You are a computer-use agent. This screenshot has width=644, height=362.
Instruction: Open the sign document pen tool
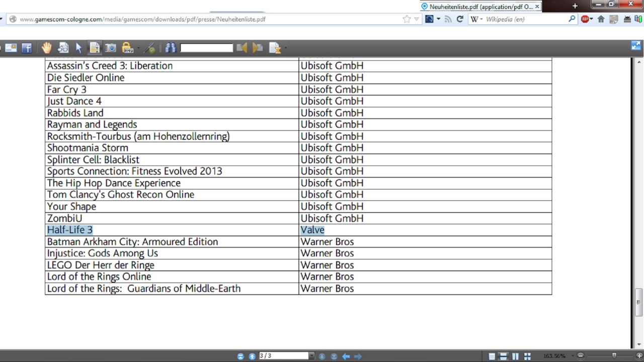point(149,48)
